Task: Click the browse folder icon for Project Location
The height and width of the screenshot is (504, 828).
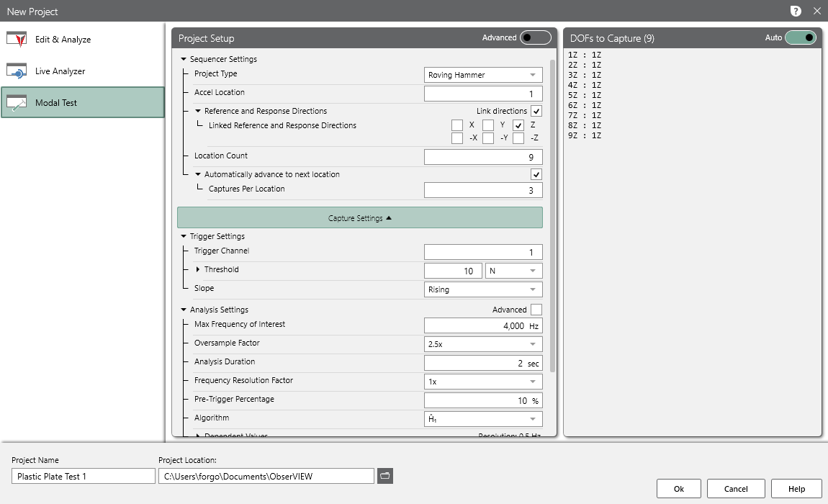Action: (x=385, y=476)
